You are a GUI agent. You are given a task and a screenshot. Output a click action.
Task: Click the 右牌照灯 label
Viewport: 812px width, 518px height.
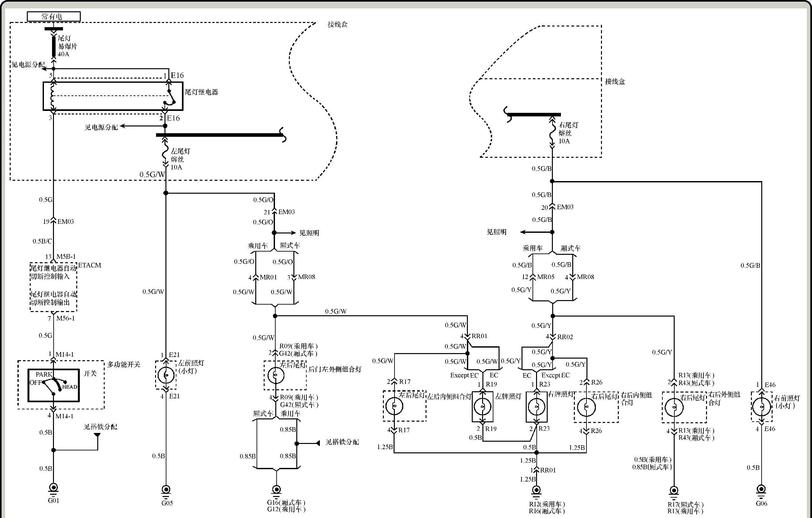[x=561, y=394]
